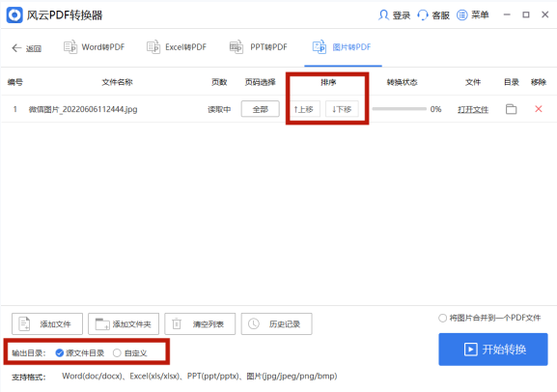
Task: Click the 文件名称 column header
Action: (117, 82)
